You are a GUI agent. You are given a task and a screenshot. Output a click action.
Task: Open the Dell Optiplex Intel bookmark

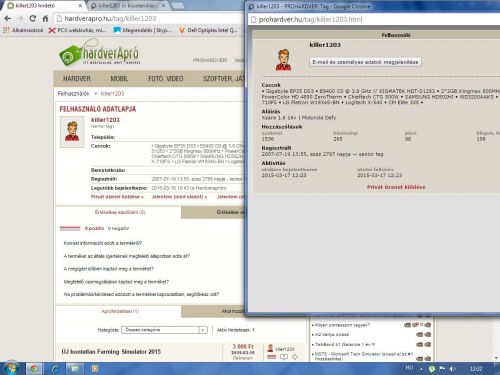tap(209, 30)
